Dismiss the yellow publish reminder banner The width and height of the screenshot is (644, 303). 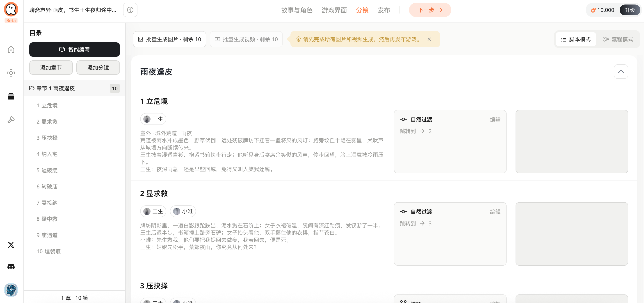pyautogui.click(x=429, y=39)
